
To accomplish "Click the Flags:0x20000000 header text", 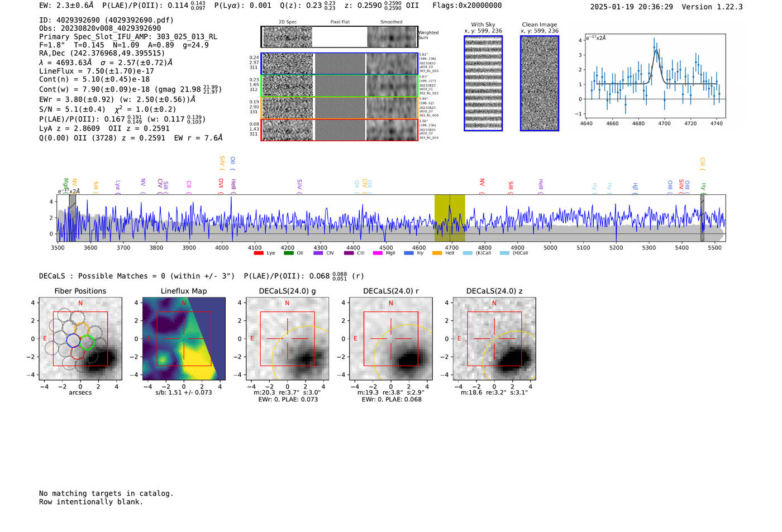I will (x=467, y=5).
